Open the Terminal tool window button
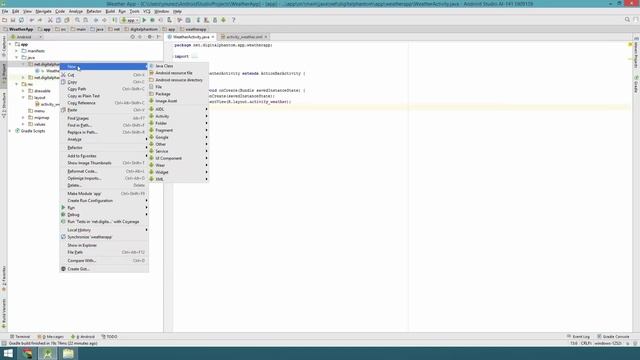640x360 pixels. pos(20,337)
